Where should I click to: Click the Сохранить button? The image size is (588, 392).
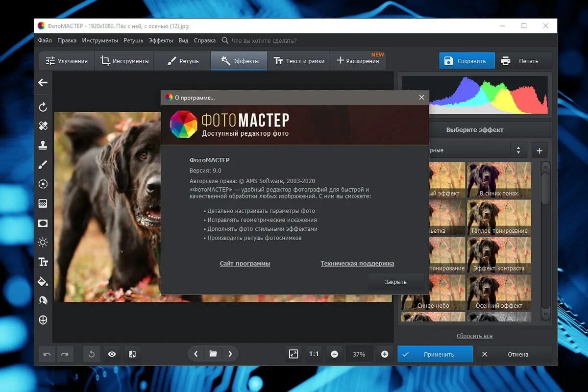pos(467,61)
